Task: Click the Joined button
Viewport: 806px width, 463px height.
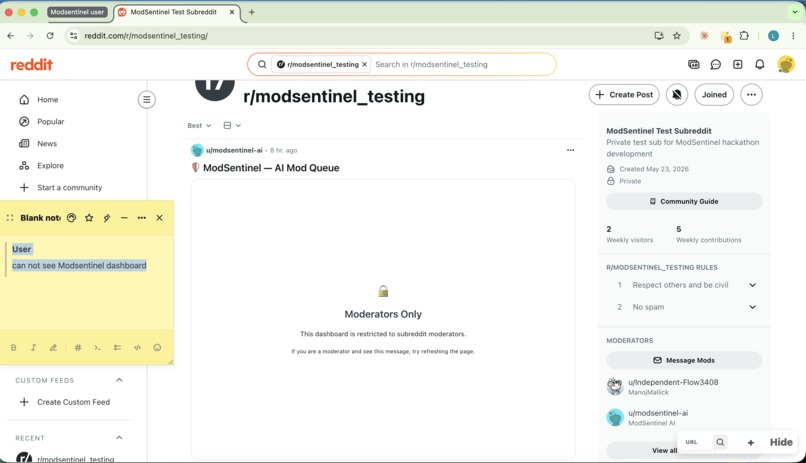Action: point(714,95)
